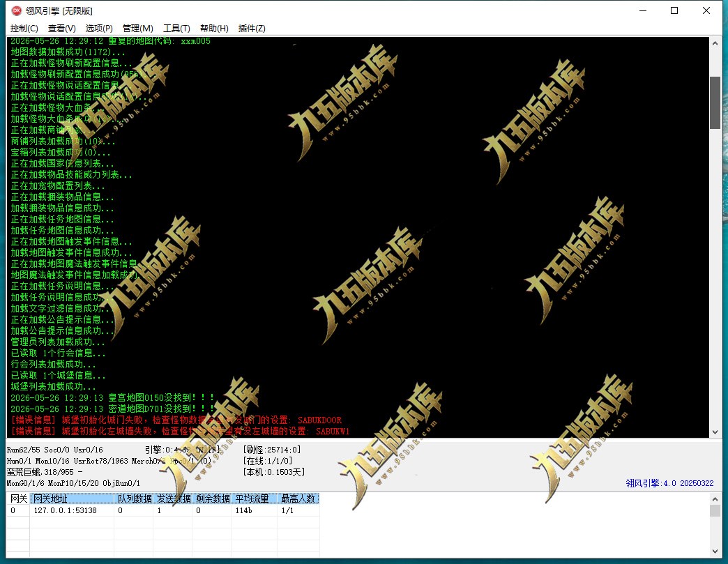The width and height of the screenshot is (728, 564).
Task: Click the 翎风引擎 app icon in title bar
Action: (x=17, y=10)
